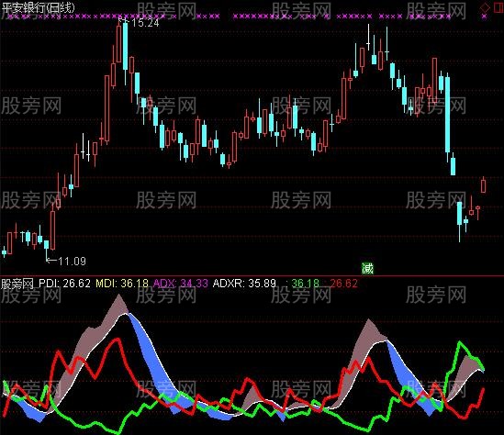This screenshot has width=504, height=435.
Task: Click the red diamond icon at top right
Action: [485, 7]
